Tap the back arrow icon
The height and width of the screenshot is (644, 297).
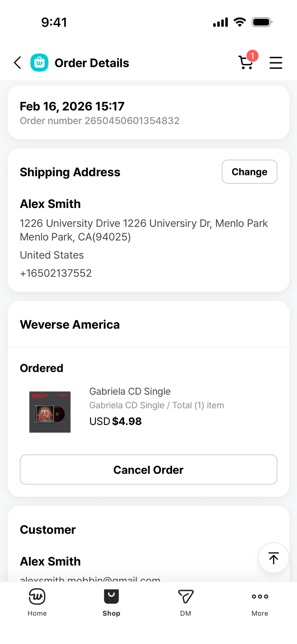pyautogui.click(x=17, y=63)
